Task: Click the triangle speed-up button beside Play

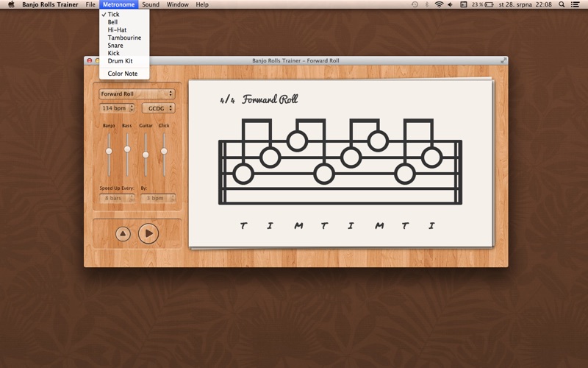Action: coord(123,233)
